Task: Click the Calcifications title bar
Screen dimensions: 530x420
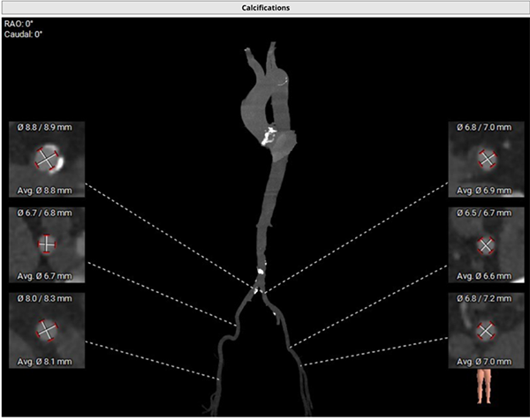Action: point(265,7)
